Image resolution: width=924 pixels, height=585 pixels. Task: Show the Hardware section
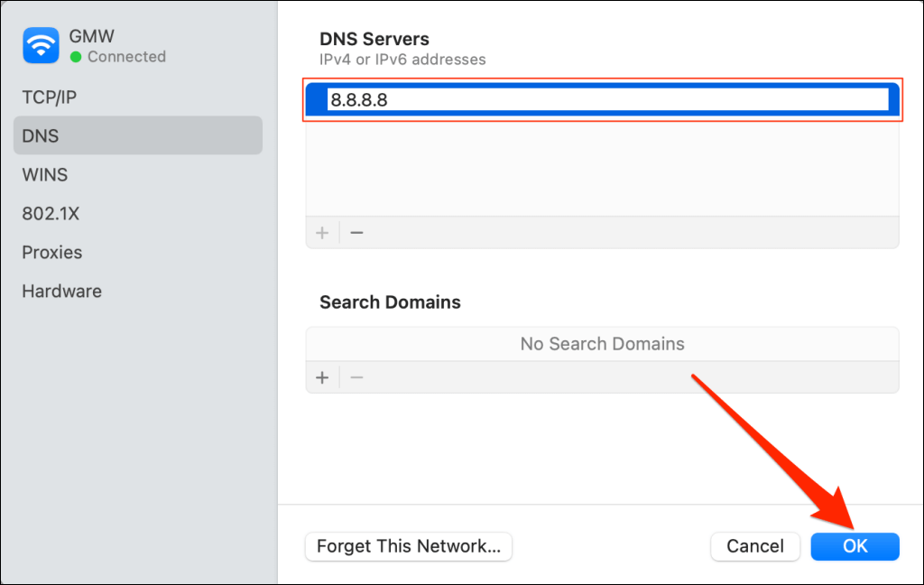pyautogui.click(x=138, y=292)
